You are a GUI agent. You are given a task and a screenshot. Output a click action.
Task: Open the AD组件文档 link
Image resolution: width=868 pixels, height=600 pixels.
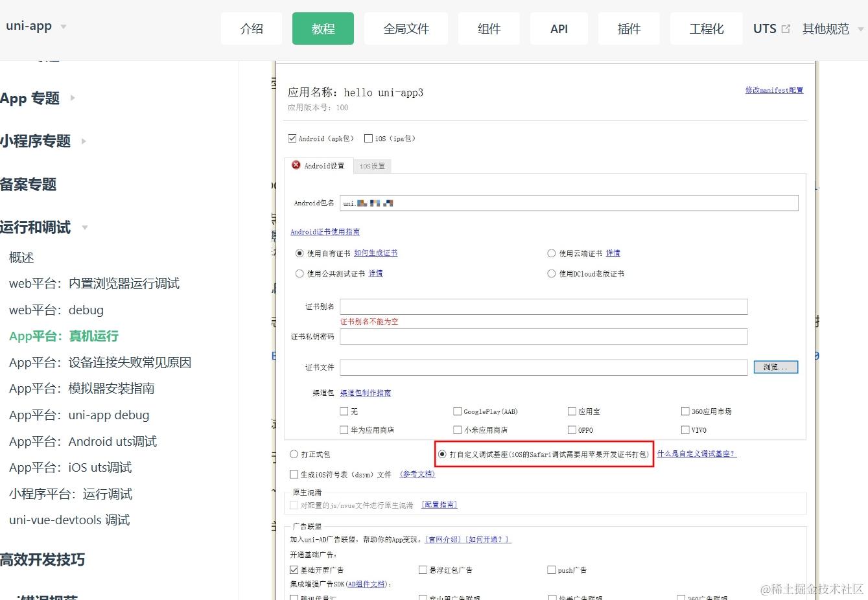(366, 584)
